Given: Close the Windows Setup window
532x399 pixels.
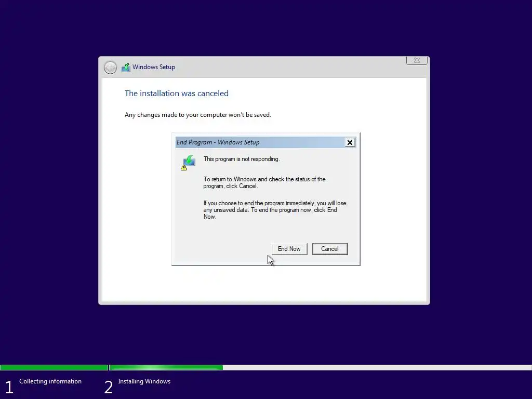Looking at the screenshot, I should click(417, 60).
